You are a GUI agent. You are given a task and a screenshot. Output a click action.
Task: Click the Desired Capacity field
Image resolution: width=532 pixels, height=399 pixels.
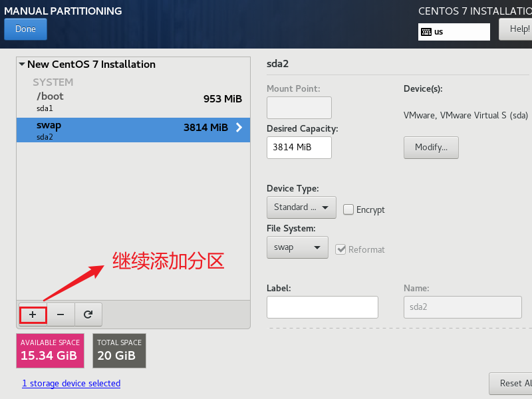point(299,148)
